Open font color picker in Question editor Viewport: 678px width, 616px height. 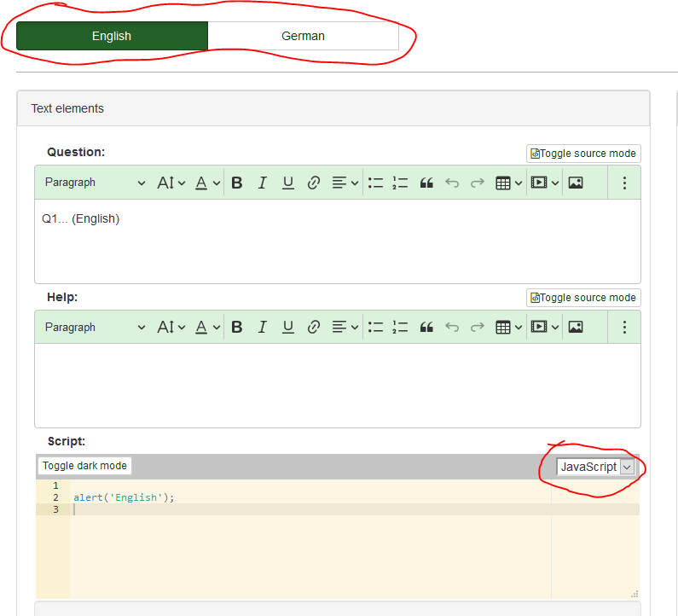pos(206,183)
